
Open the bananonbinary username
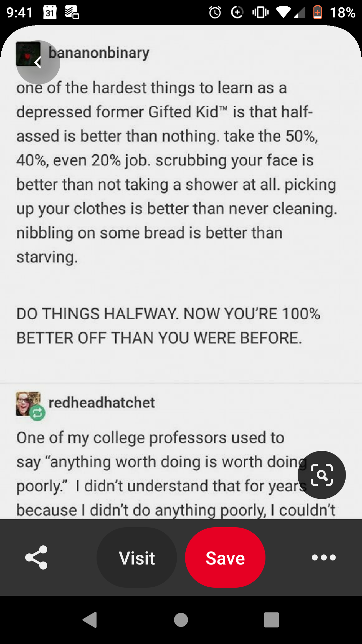click(99, 53)
